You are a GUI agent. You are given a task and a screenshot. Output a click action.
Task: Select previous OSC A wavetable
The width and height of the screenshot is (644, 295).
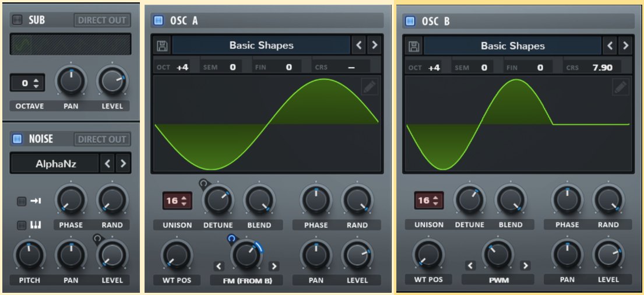click(358, 45)
